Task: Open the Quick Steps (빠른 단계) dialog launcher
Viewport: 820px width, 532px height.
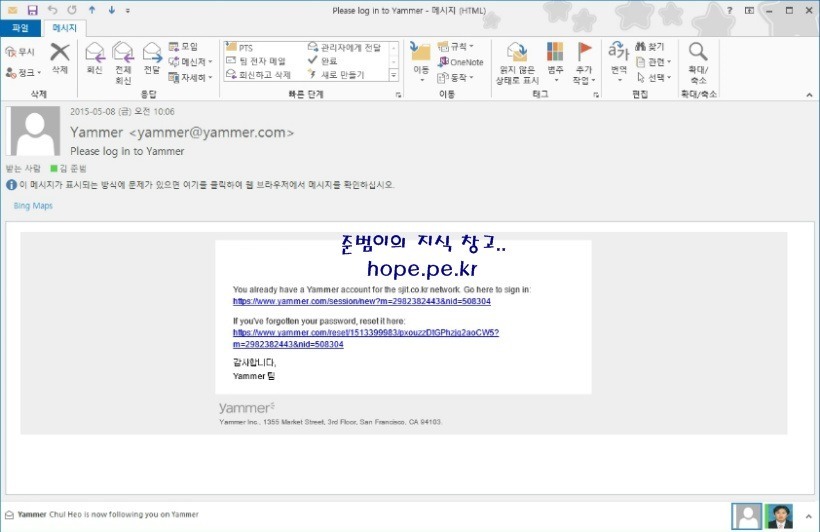Action: 398,95
